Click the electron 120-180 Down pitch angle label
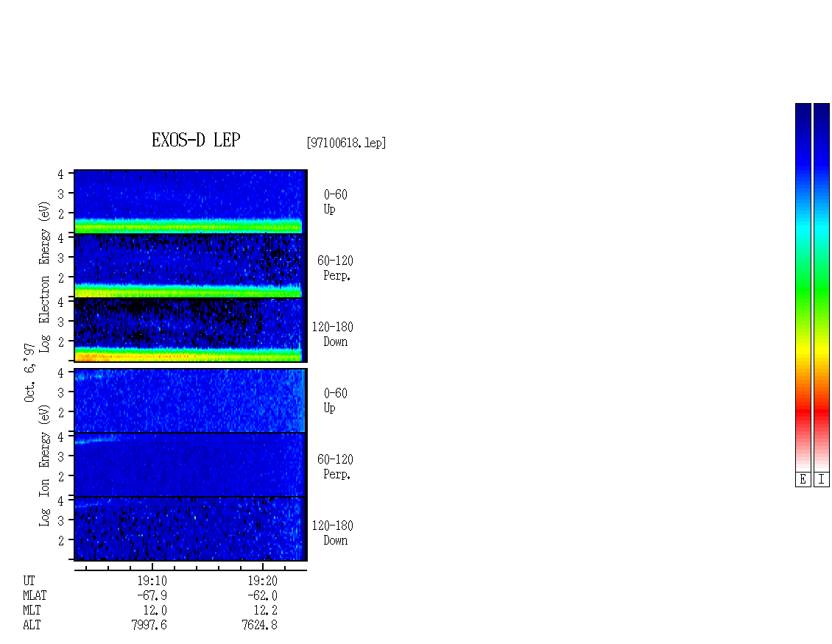This screenshot has height=644, width=832. (x=332, y=334)
